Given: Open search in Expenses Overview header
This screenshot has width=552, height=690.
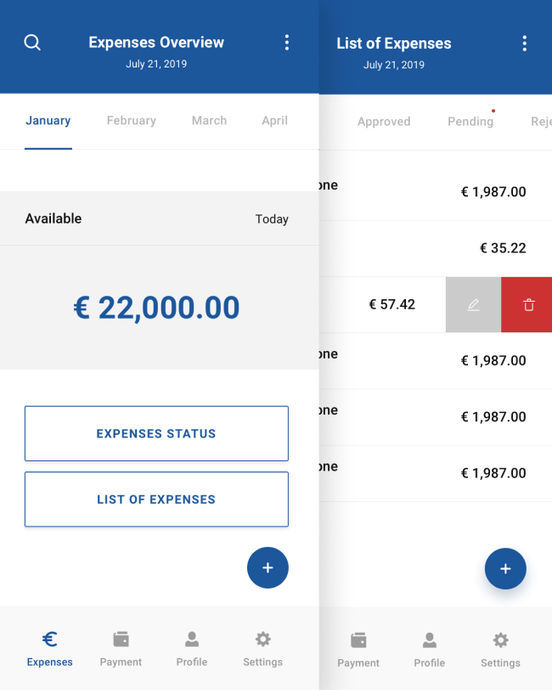Looking at the screenshot, I should (x=32, y=43).
